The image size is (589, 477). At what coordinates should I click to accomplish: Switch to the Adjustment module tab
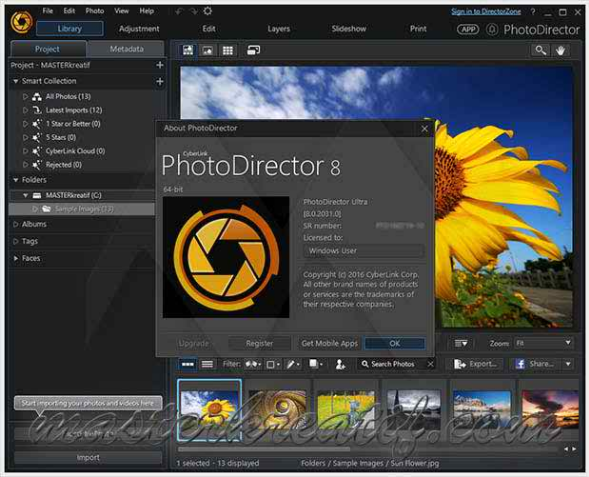click(139, 29)
